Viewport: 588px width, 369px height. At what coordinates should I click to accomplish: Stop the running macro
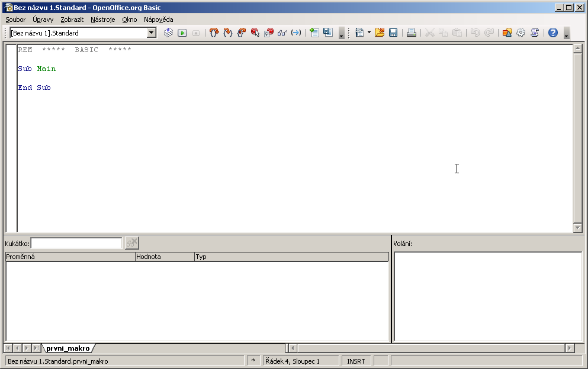196,33
